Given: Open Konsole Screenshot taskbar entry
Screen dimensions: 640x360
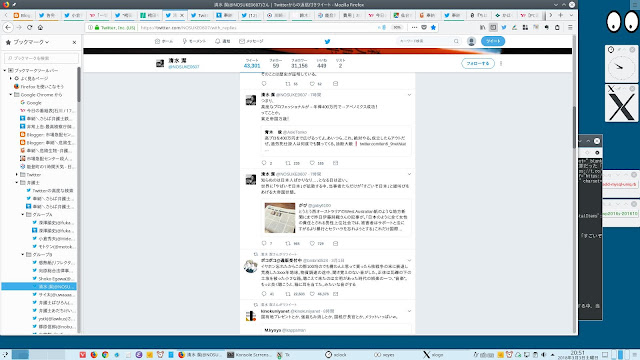Looking at the screenshot, I should click(249, 355).
